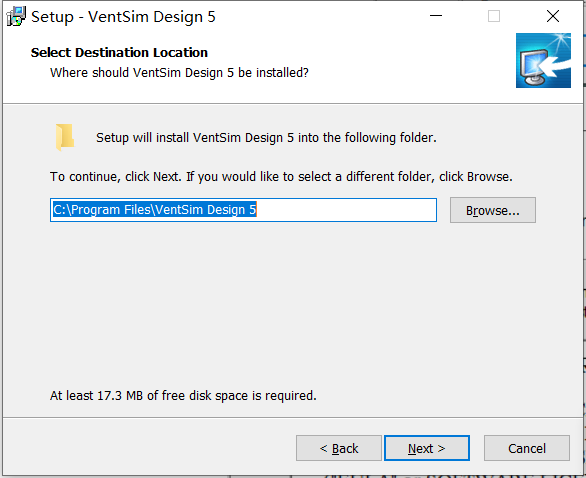Open the Browse... folder picker
This screenshot has height=478, width=586.
493,210
